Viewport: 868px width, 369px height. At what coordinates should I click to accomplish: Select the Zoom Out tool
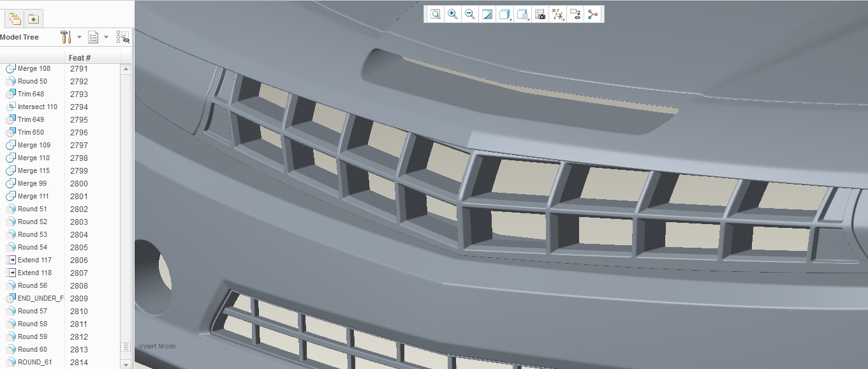coord(470,14)
